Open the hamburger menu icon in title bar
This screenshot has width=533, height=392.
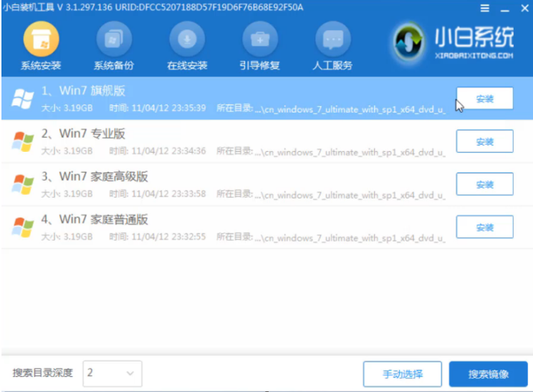point(485,8)
